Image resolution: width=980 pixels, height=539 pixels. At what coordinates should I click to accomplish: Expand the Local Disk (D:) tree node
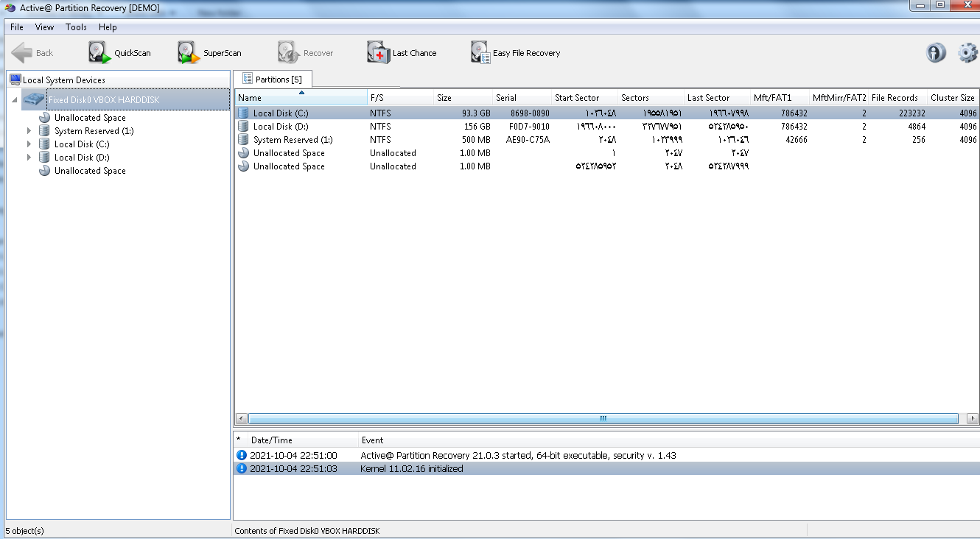point(29,158)
